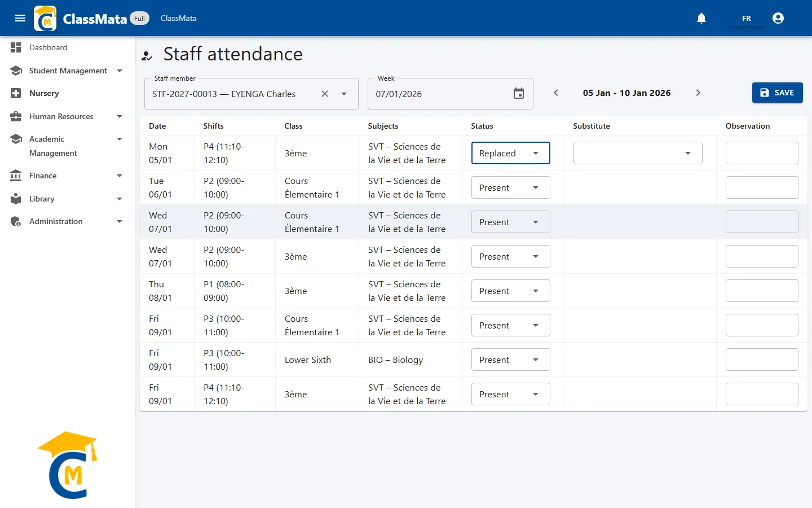Viewport: 812px width, 508px height.
Task: Expand the Human Resources menu
Action: pyautogui.click(x=120, y=116)
